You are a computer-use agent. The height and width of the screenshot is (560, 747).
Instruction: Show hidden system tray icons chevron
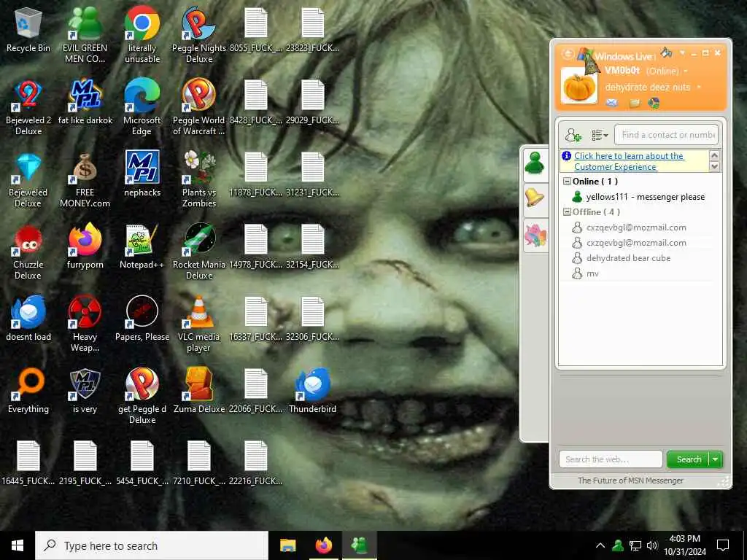tap(600, 545)
